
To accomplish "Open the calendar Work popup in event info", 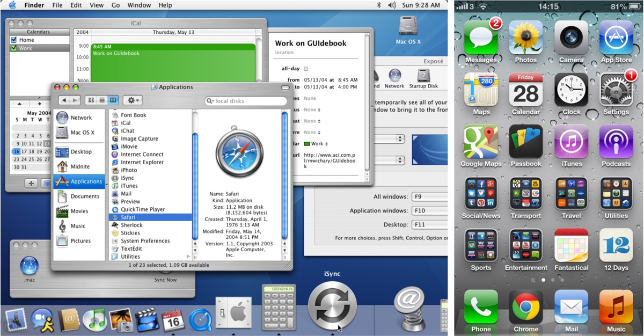I will click(316, 144).
